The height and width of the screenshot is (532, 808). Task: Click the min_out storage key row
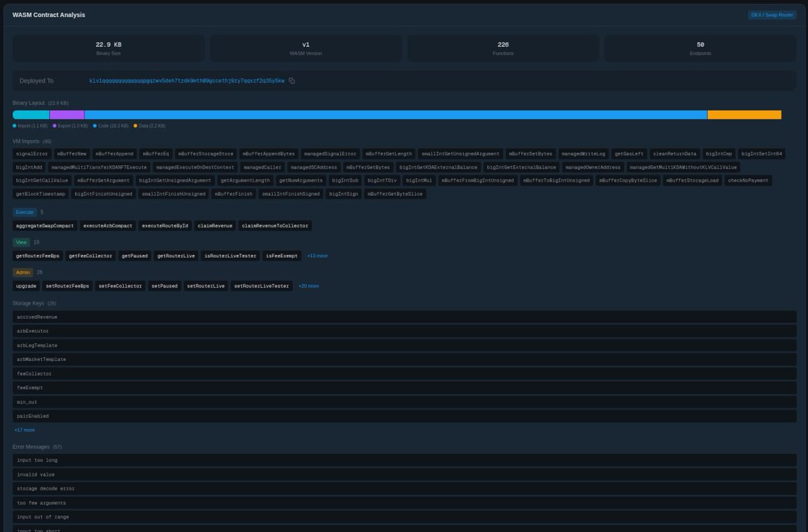click(x=404, y=402)
